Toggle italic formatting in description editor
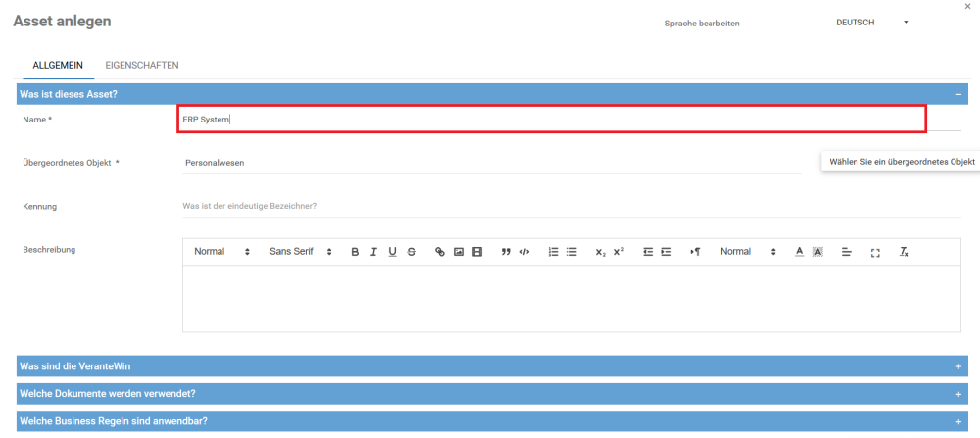Image resolution: width=980 pixels, height=438 pixels. (373, 252)
